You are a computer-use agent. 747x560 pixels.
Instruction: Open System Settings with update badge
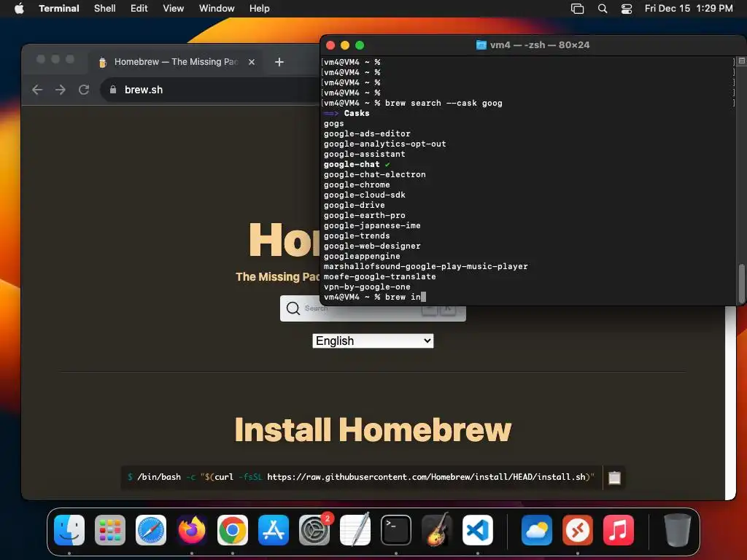314,530
